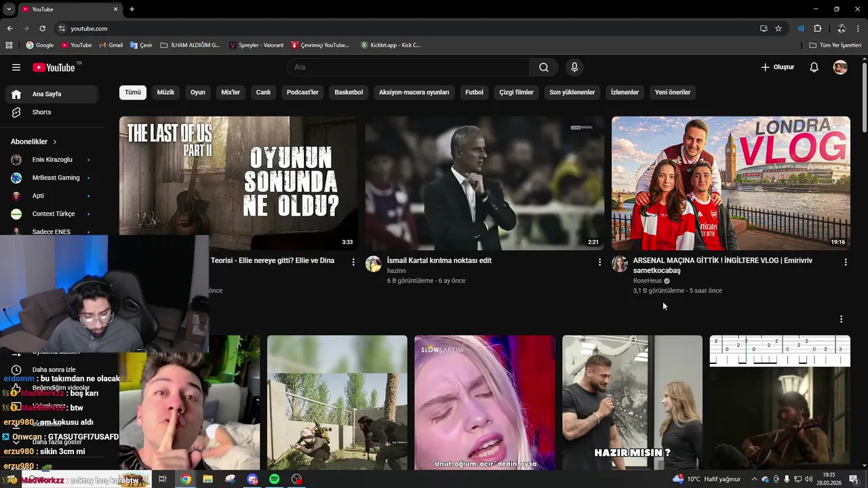The height and width of the screenshot is (488, 868).
Task: Open the Kicklet.app bookmark
Action: [x=391, y=45]
